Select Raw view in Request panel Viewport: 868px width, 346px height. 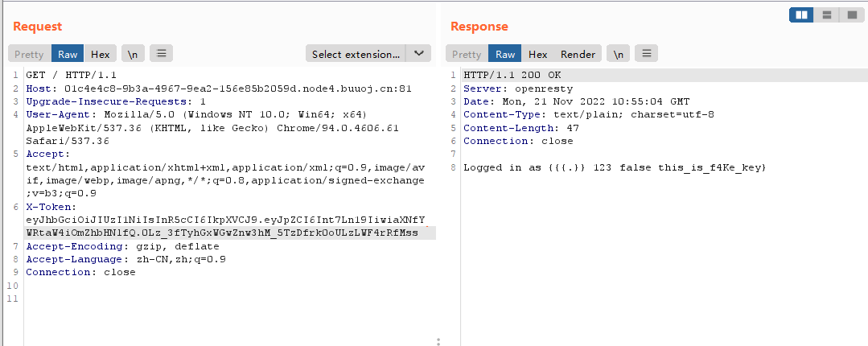[68, 54]
